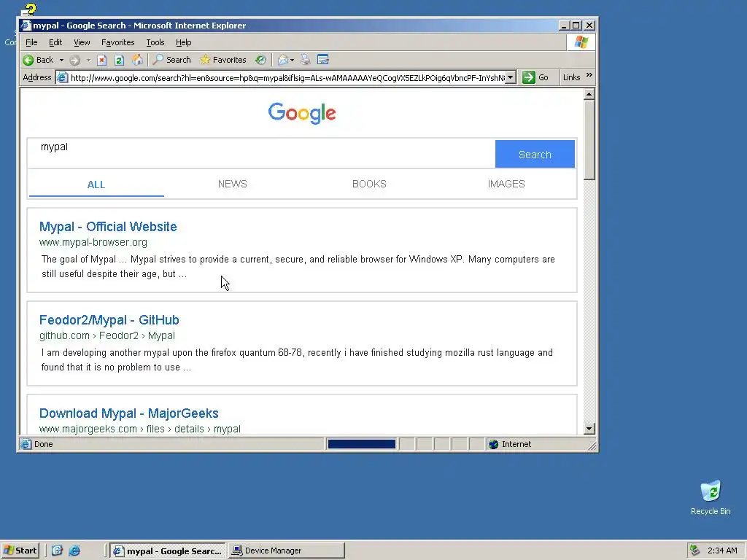Image resolution: width=747 pixels, height=560 pixels.
Task: Click www.mypal-browser.org URL text
Action: coord(93,242)
